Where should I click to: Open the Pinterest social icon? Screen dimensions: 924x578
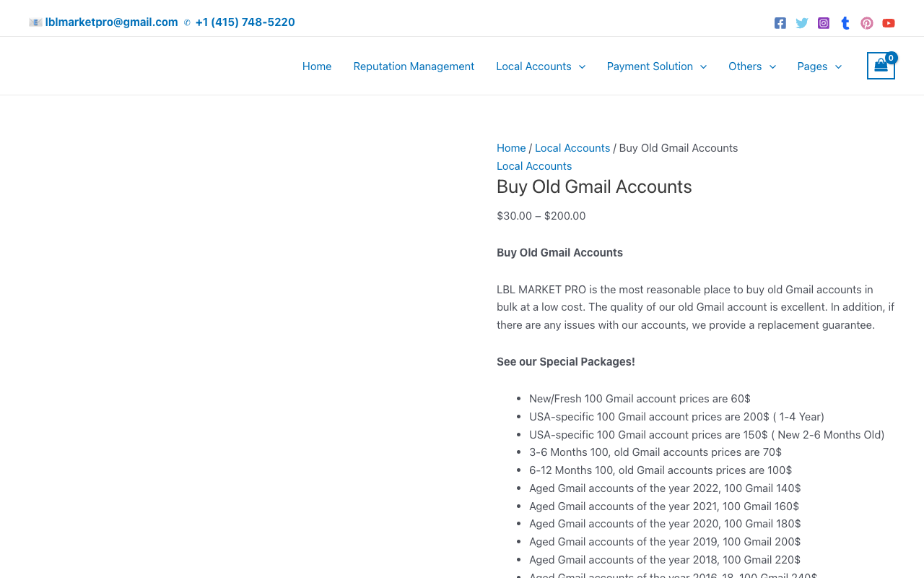click(x=867, y=23)
